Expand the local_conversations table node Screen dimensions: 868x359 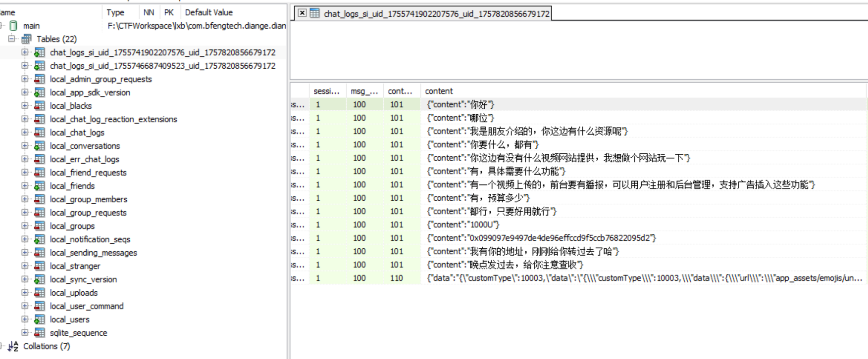click(25, 145)
